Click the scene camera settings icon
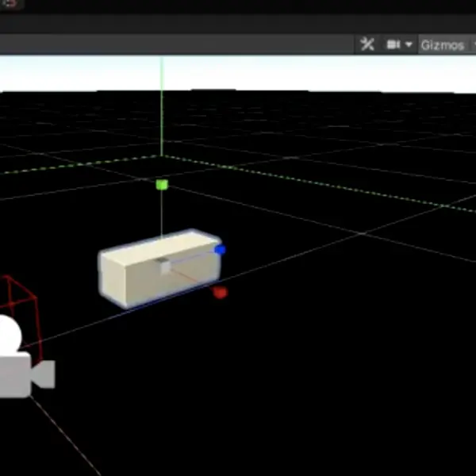The height and width of the screenshot is (476, 476). pos(393,44)
